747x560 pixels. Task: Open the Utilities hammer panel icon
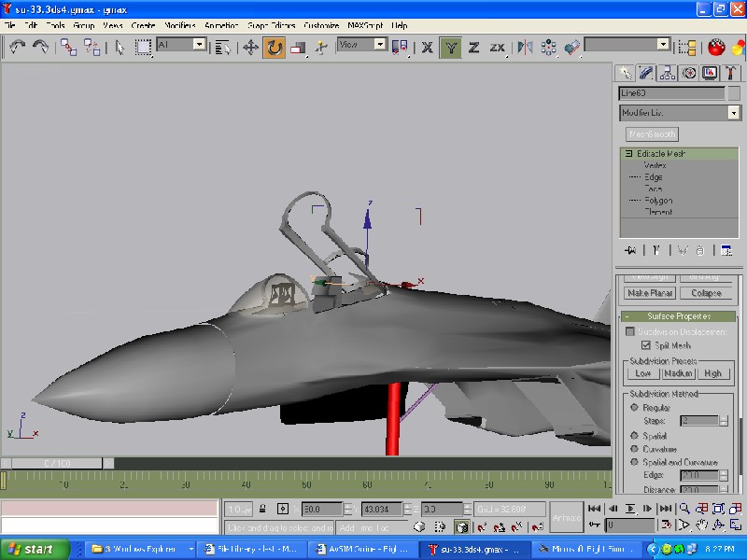coord(731,73)
